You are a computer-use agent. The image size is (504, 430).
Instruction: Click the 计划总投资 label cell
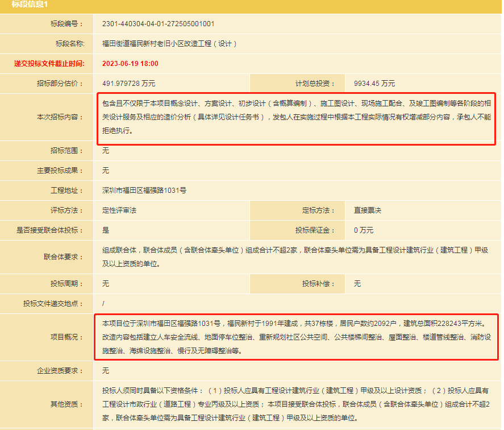tap(310, 84)
